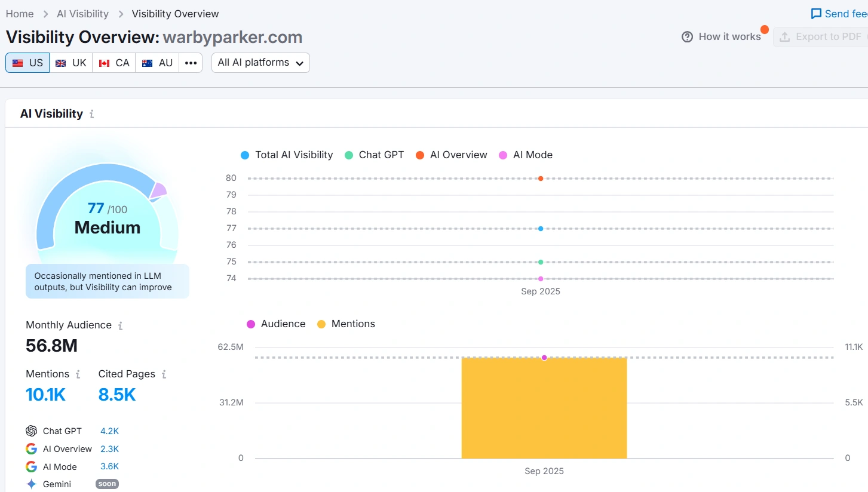Click Export to PDF button
Screen dimensions: 868x492
pyautogui.click(x=820, y=37)
